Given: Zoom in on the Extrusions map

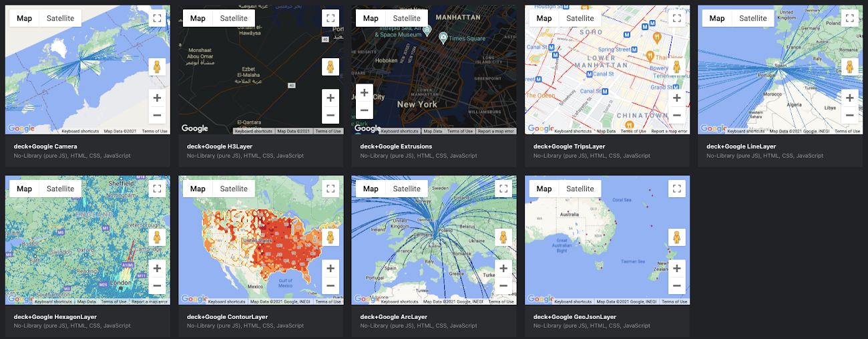Looking at the screenshot, I should coord(365,93).
